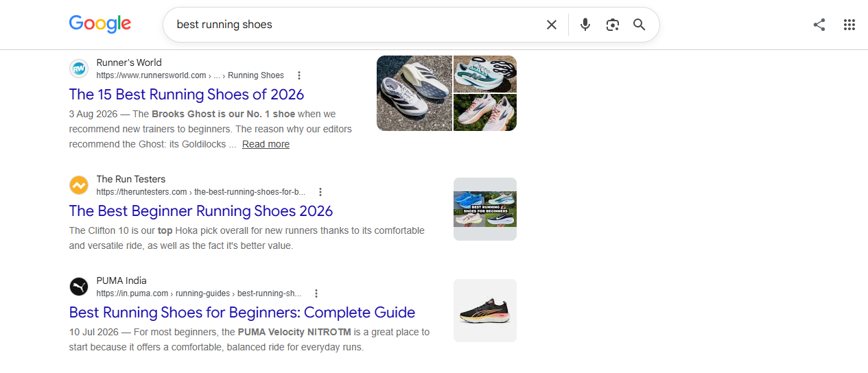The image size is (868, 373).
Task: Click The Run Testers site name
Action: pyautogui.click(x=131, y=179)
